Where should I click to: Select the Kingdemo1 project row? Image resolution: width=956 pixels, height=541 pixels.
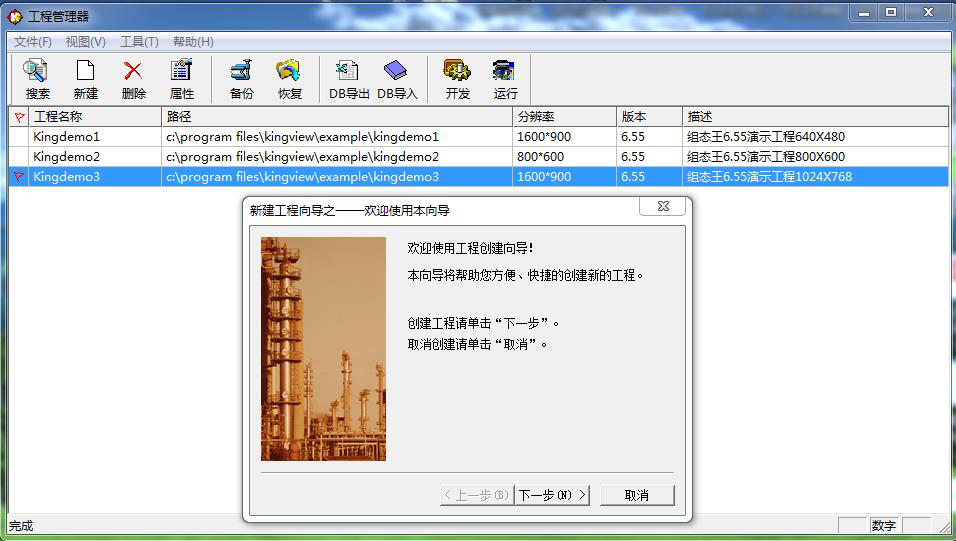point(67,136)
